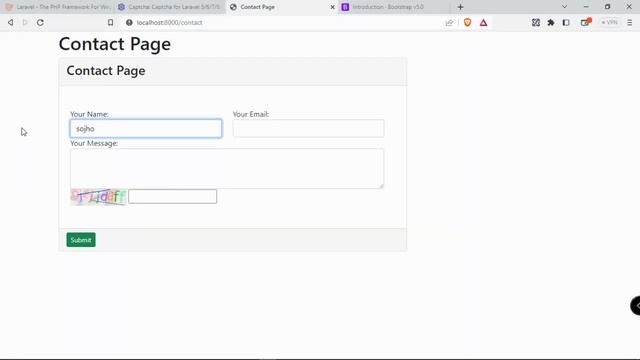Restore down the browser window

point(607,7)
